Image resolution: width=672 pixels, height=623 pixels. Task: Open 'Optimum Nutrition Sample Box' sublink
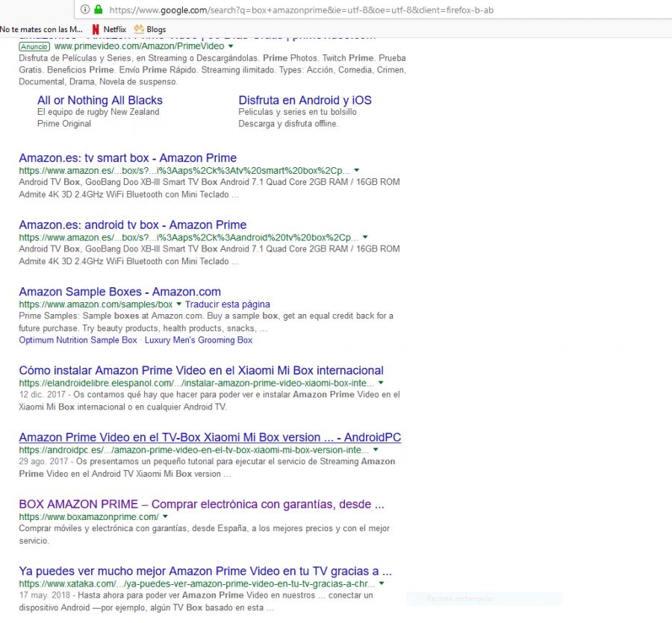tap(78, 340)
